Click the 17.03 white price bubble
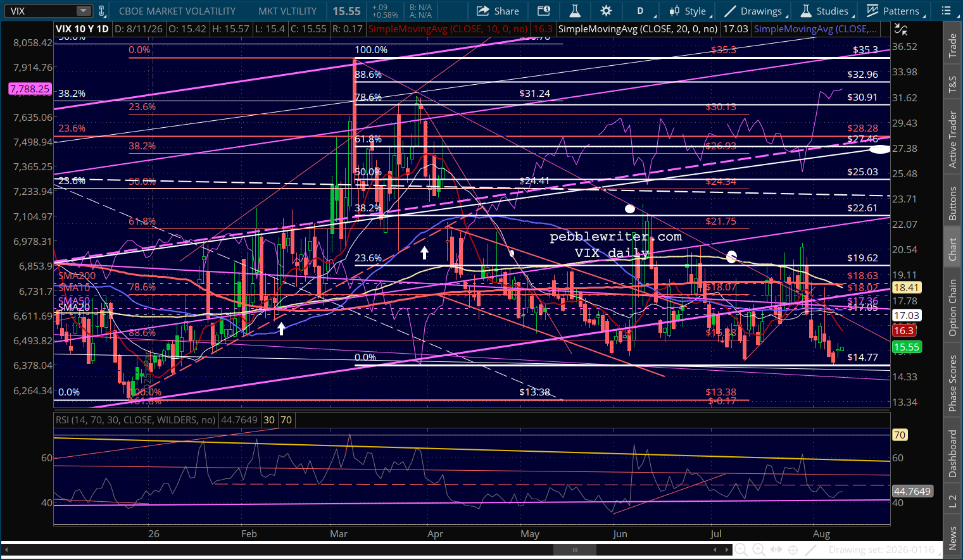 (x=906, y=316)
